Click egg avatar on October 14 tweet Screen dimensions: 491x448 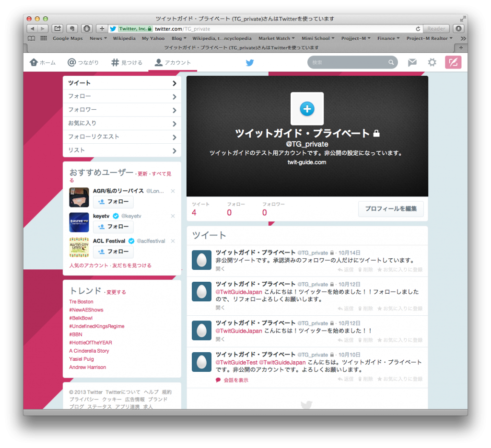[x=201, y=260]
